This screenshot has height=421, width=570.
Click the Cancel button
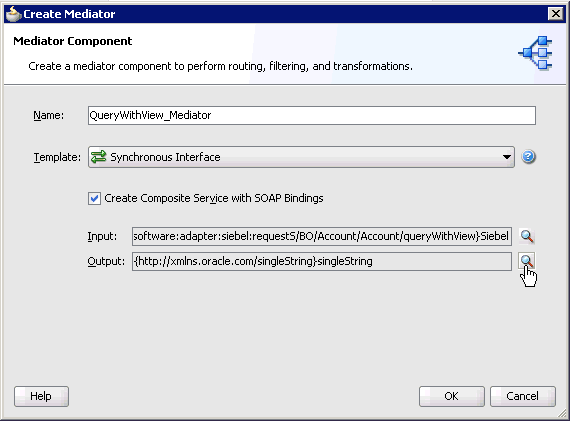(522, 396)
